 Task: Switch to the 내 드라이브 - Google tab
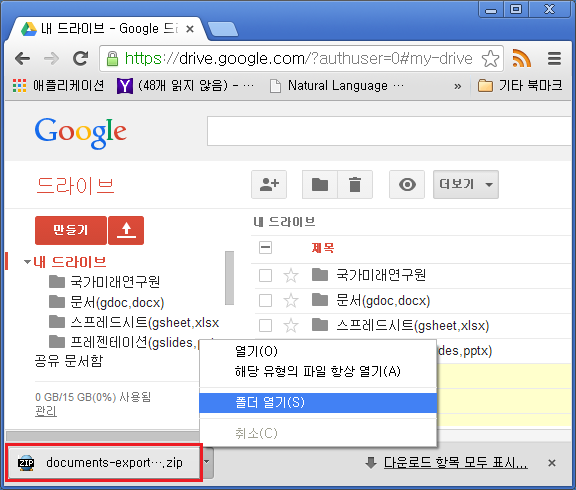107,29
